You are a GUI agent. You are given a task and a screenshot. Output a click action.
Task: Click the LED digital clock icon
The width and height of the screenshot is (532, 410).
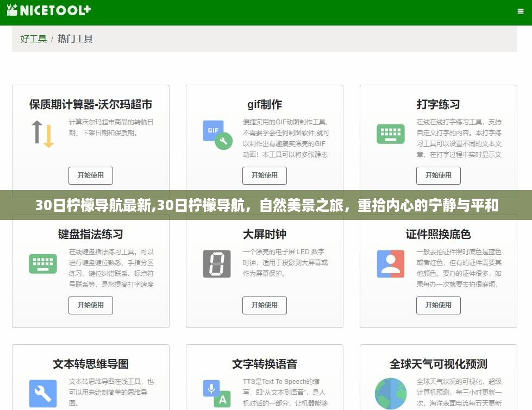coord(217,263)
